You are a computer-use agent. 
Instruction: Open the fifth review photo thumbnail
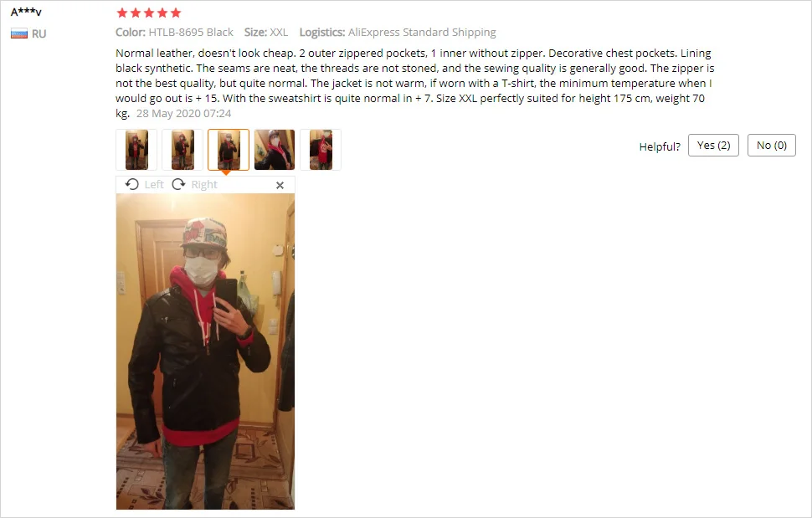pos(321,150)
